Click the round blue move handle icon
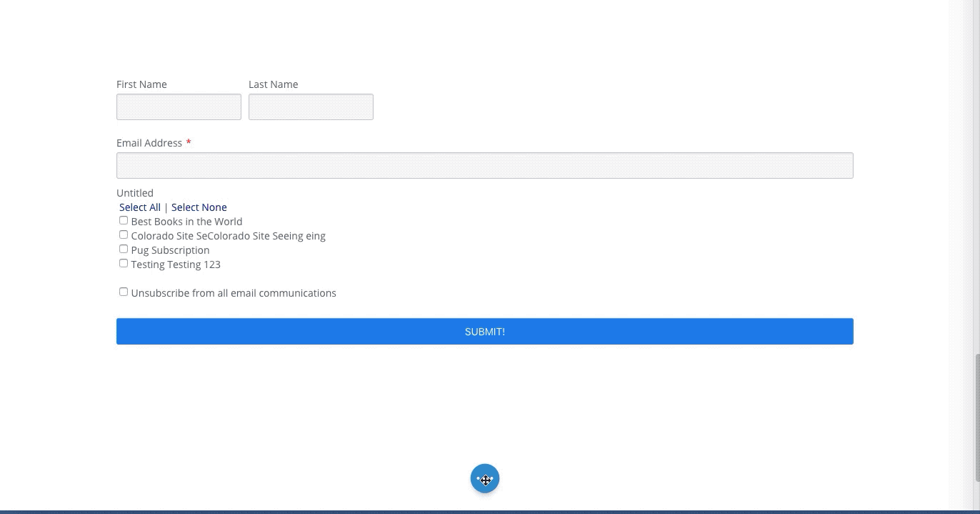Screen dimensions: 980x514 [485, 479]
